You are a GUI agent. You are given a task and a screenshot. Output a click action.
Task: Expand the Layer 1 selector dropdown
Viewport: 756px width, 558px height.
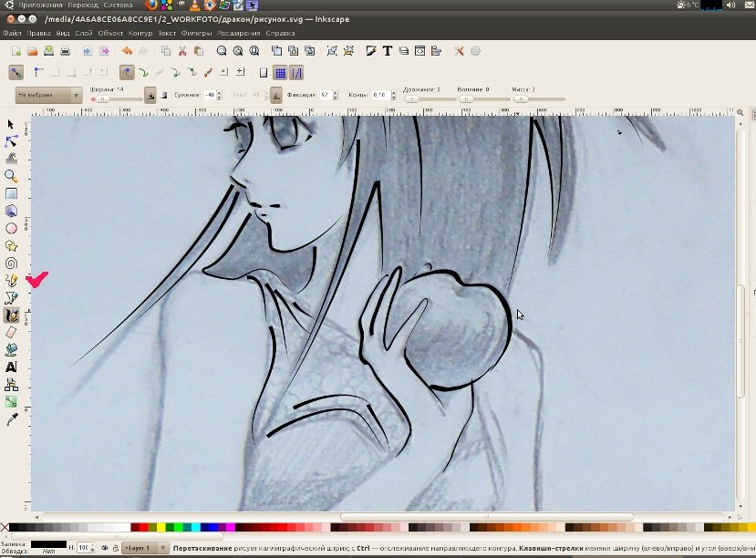(x=146, y=548)
